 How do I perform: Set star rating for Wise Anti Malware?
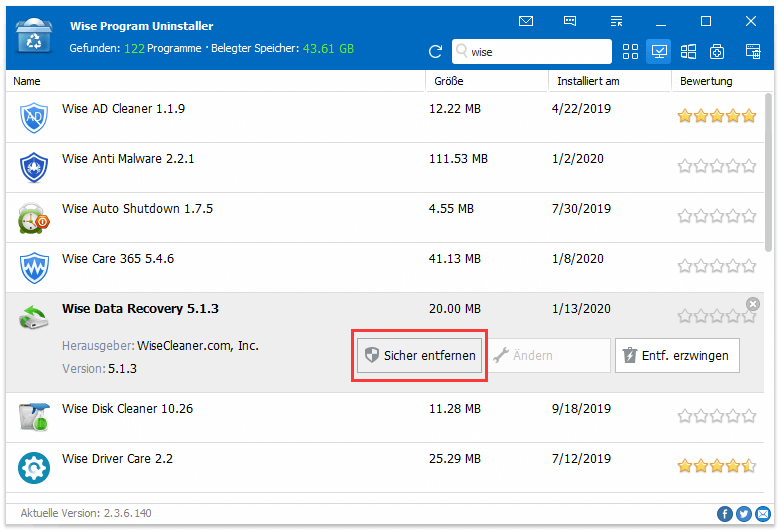[717, 166]
